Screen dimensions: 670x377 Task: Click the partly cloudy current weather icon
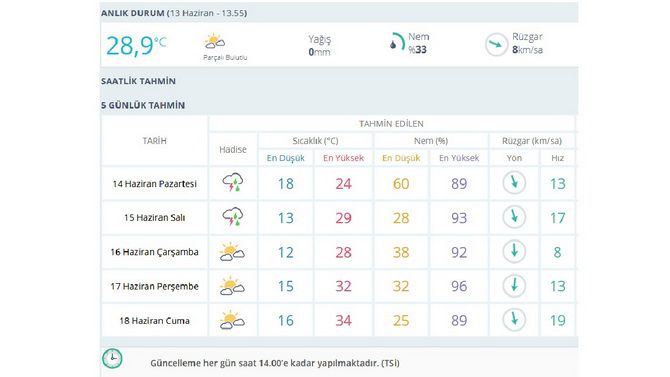click(215, 41)
